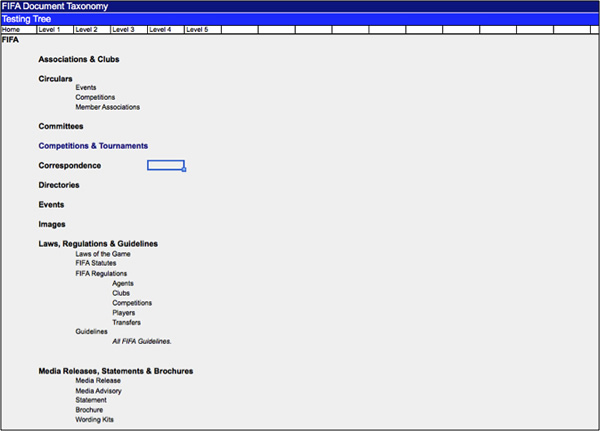
Task: Select Clubs under FIFA Regulations
Action: click(x=121, y=293)
